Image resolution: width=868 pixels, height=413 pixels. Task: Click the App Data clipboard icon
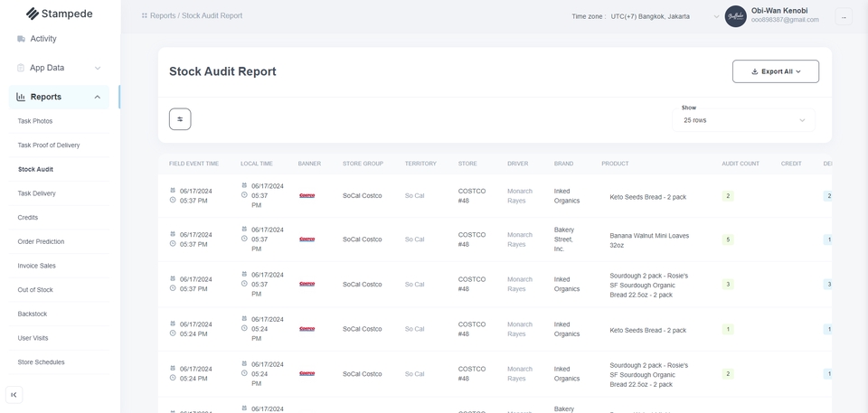pyautogui.click(x=21, y=68)
